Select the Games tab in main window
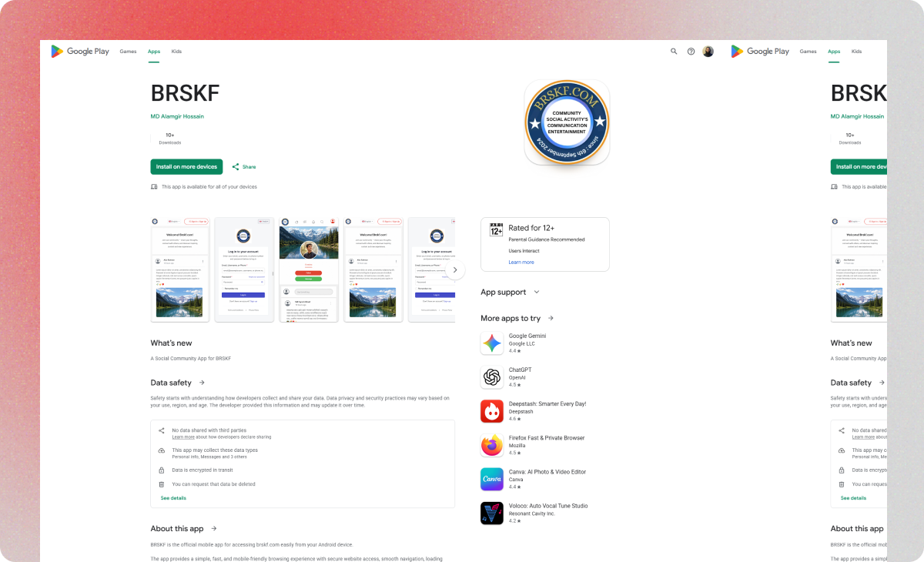The height and width of the screenshot is (562, 924). point(128,52)
